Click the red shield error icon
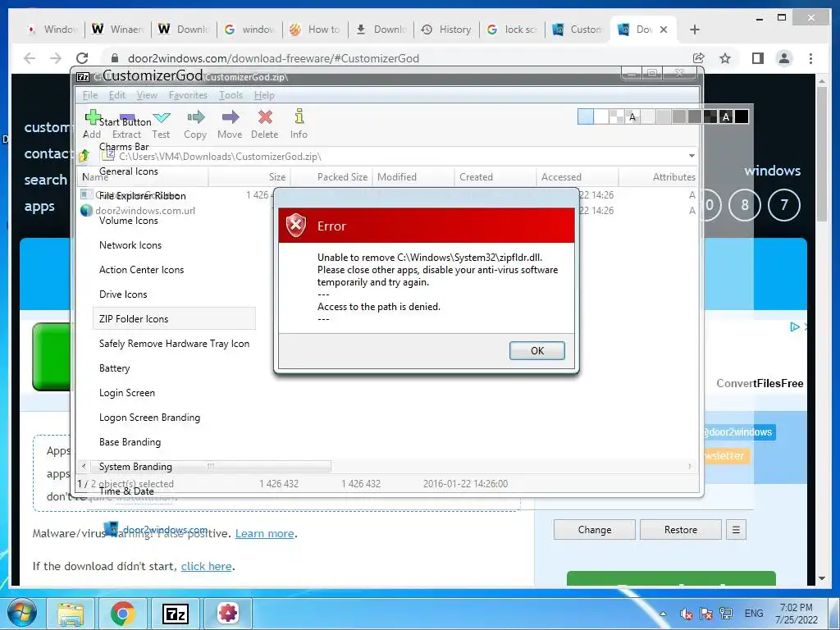 coord(295,226)
